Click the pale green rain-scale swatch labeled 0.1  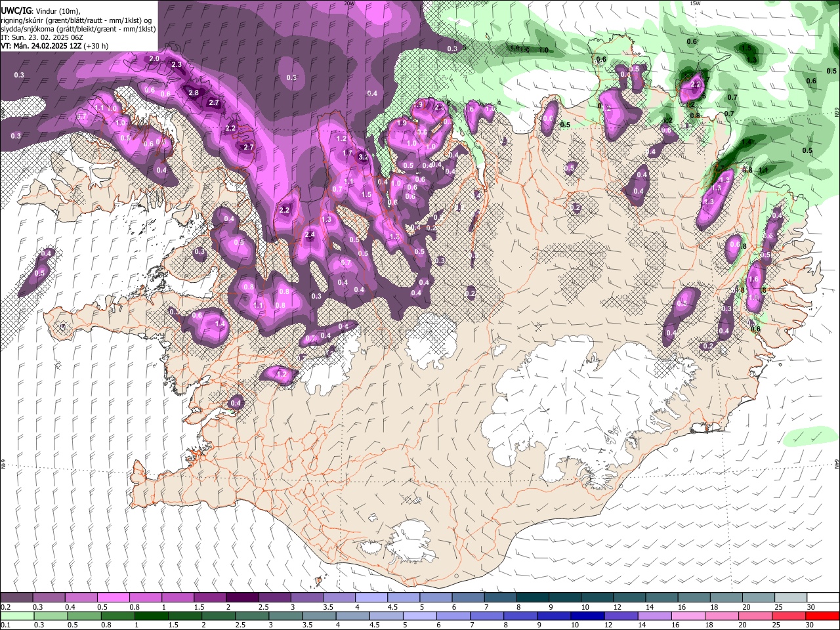(17, 616)
